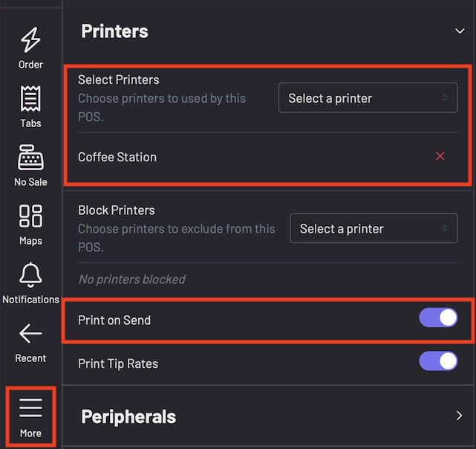Open the Tabs receipt icon
The height and width of the screenshot is (449, 476).
(x=30, y=100)
